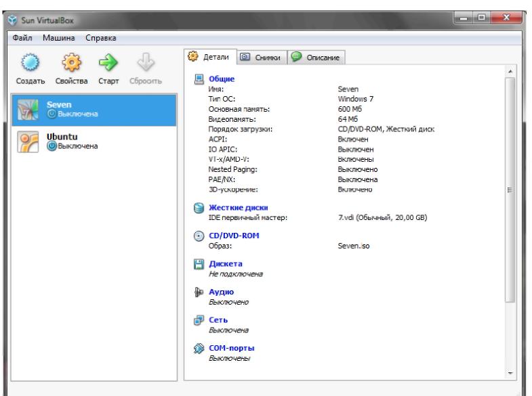This screenshot has height=396, width=532.
Task: Click the "PAE/NX:" label
Action: pyautogui.click(x=222, y=179)
